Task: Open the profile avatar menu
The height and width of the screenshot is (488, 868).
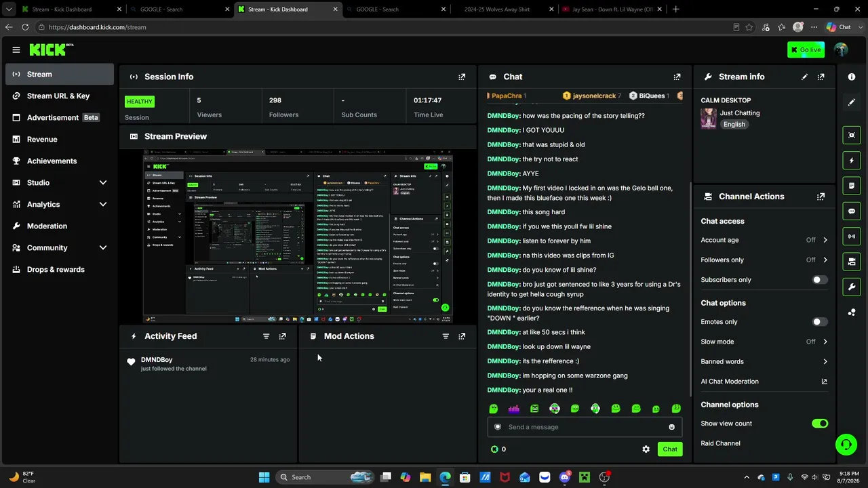Action: (841, 49)
